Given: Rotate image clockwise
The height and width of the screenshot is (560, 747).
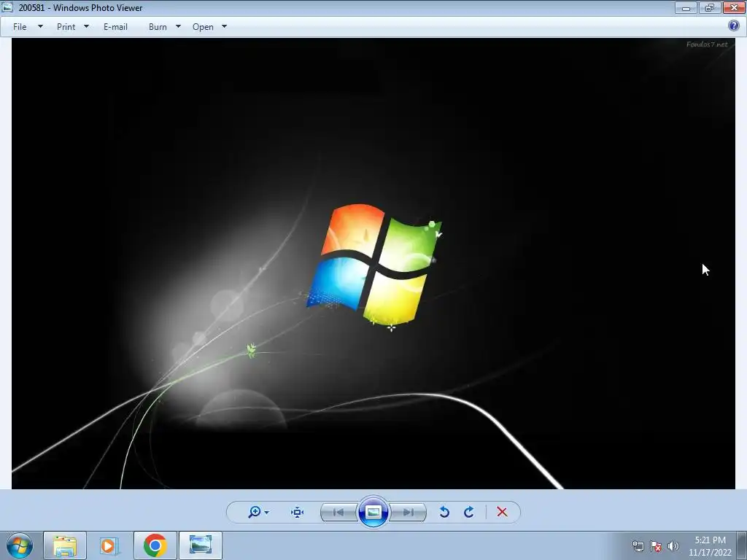Looking at the screenshot, I should pyautogui.click(x=469, y=512).
